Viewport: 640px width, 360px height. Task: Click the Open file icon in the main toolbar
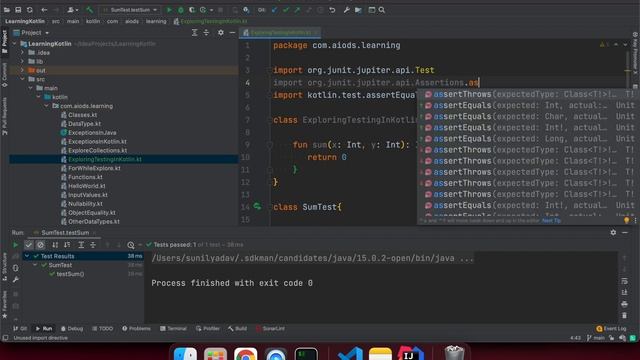(x=7, y=10)
